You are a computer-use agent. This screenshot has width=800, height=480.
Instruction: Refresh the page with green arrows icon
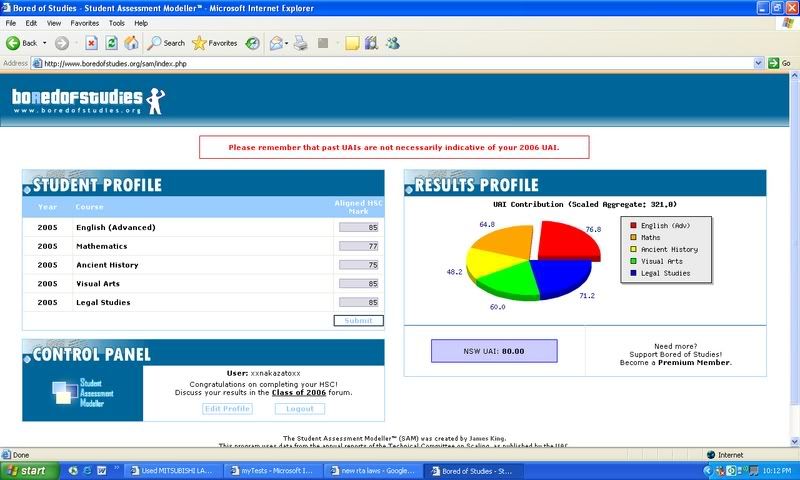click(111, 43)
